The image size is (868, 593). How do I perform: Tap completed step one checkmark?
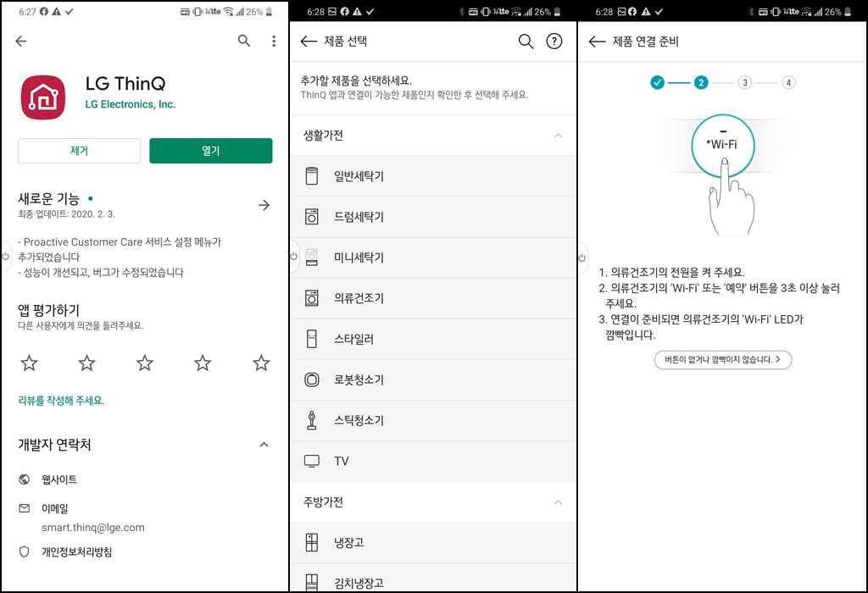(x=657, y=82)
